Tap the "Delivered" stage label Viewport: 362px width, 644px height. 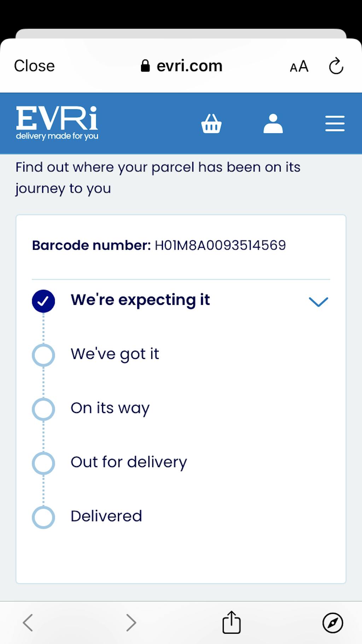pos(106,516)
